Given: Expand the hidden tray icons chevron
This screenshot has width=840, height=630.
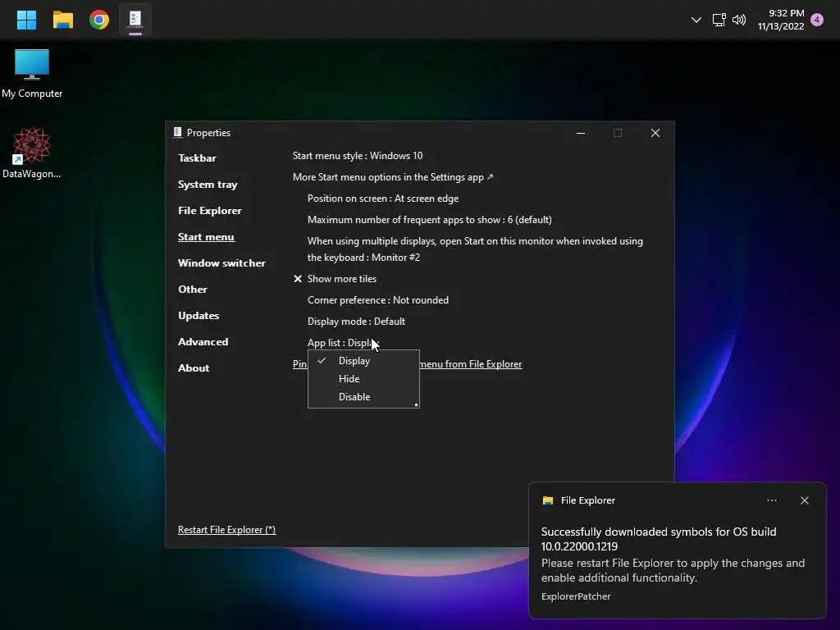Looking at the screenshot, I should click(696, 20).
